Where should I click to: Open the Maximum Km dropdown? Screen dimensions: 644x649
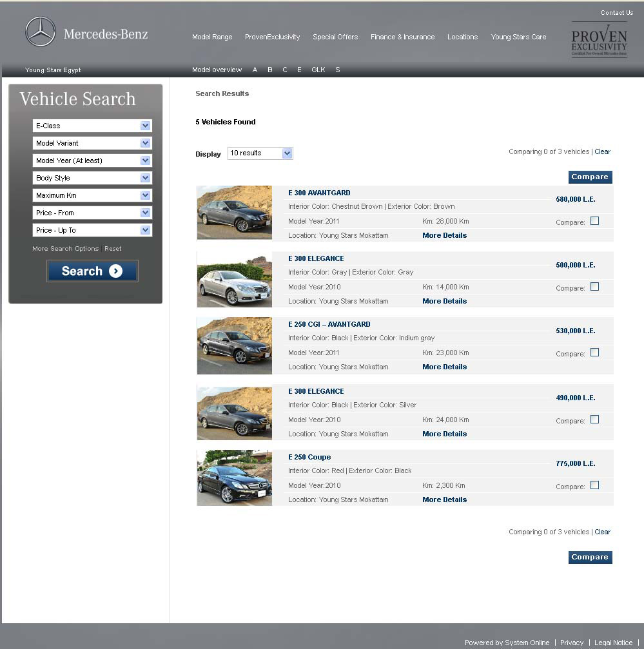(x=92, y=195)
